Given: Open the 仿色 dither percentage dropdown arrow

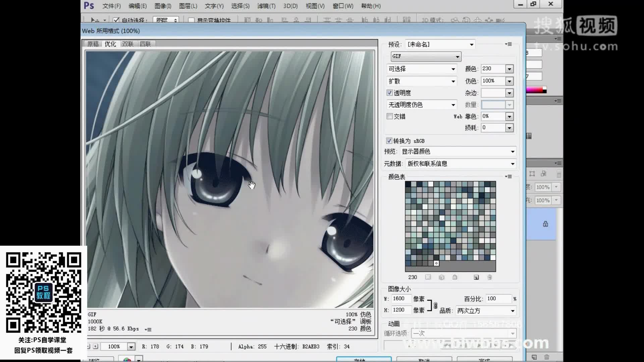Looking at the screenshot, I should coord(509,81).
